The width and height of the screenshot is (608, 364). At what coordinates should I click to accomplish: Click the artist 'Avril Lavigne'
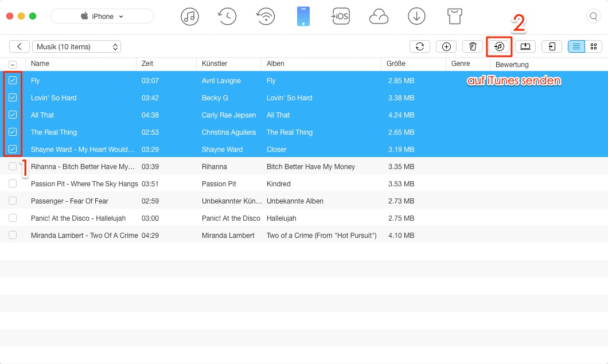pyautogui.click(x=221, y=81)
